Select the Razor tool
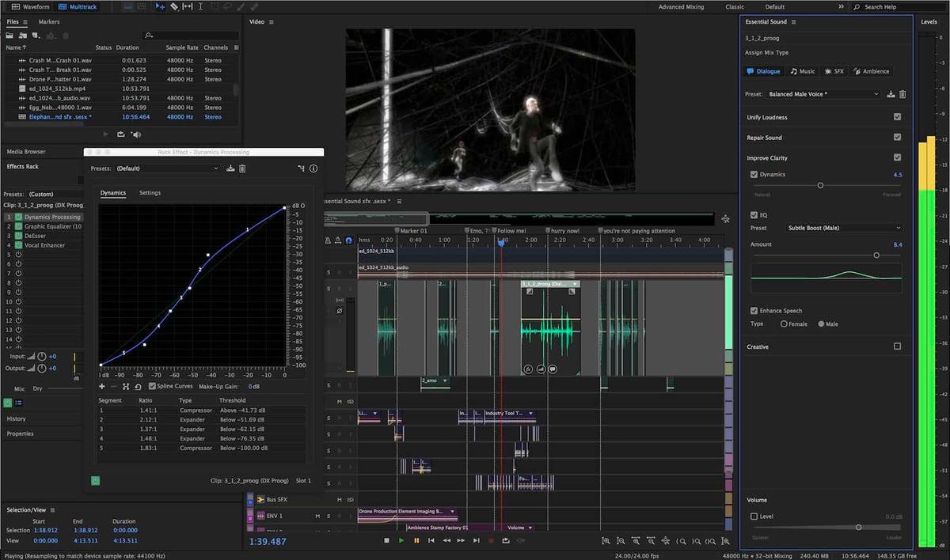The width and height of the screenshot is (950, 560). click(174, 6)
